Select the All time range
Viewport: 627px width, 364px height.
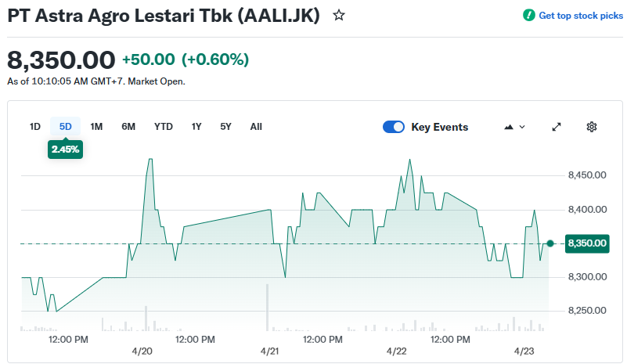pyautogui.click(x=256, y=127)
